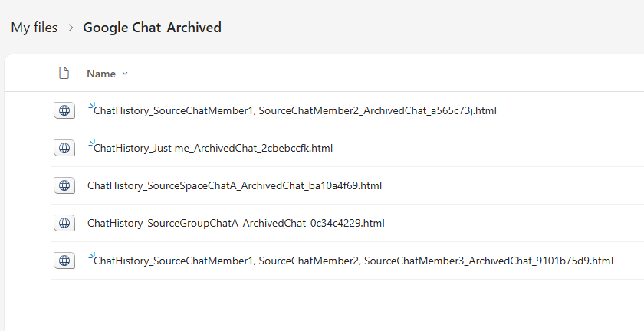Open ChatHistory file ending in a565c73j.html

click(x=295, y=110)
